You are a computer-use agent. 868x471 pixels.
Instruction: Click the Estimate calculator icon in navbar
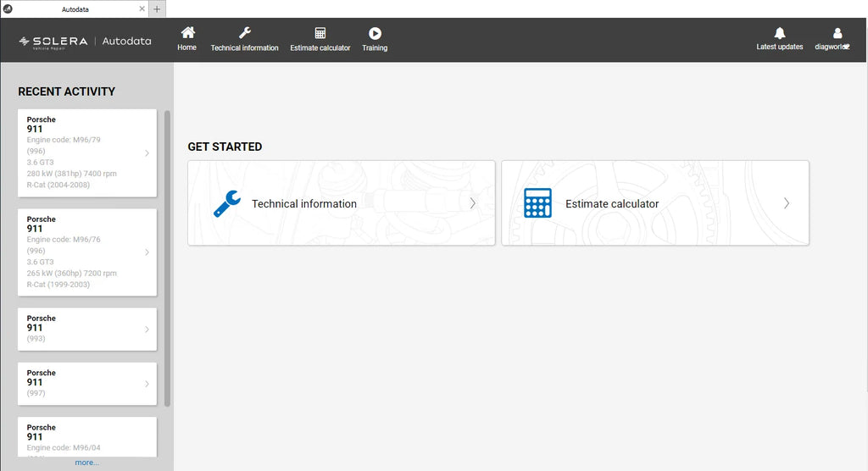pos(320,33)
